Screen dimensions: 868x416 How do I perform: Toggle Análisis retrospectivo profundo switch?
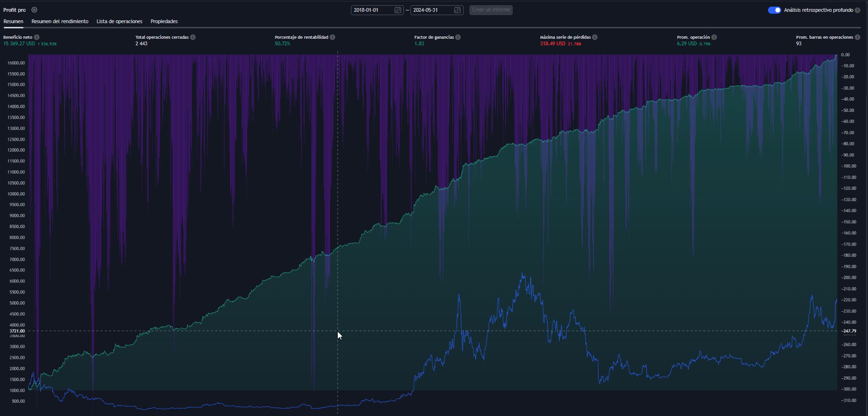[774, 10]
